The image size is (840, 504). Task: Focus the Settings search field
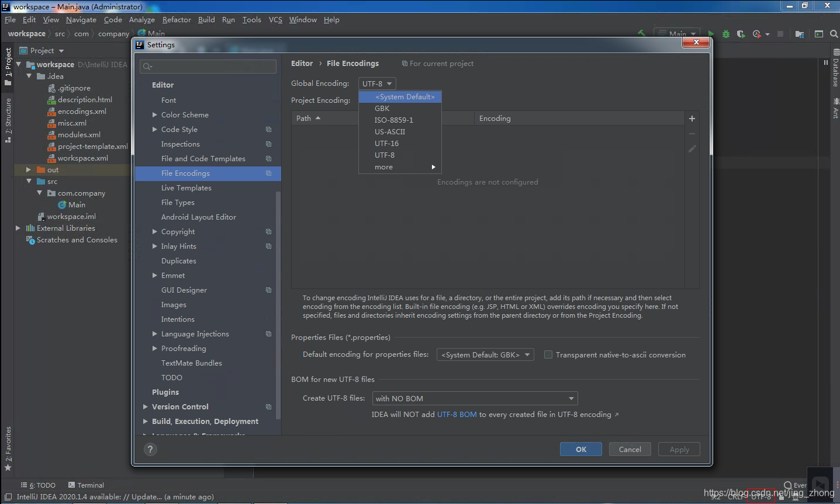[x=208, y=67]
